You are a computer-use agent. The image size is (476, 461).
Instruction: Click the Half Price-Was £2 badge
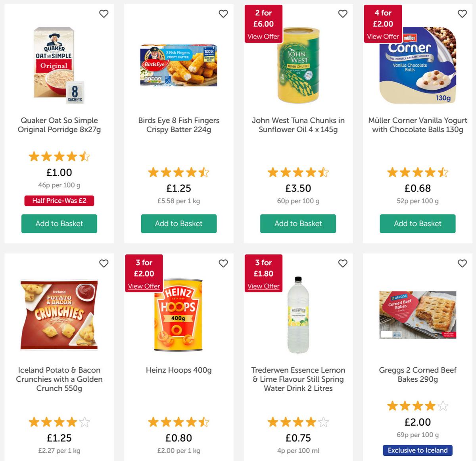pos(59,201)
